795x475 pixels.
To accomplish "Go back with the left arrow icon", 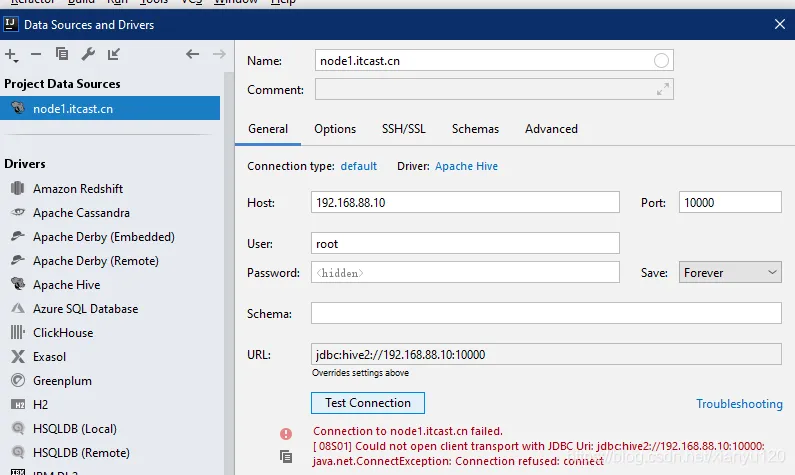I will pyautogui.click(x=192, y=54).
